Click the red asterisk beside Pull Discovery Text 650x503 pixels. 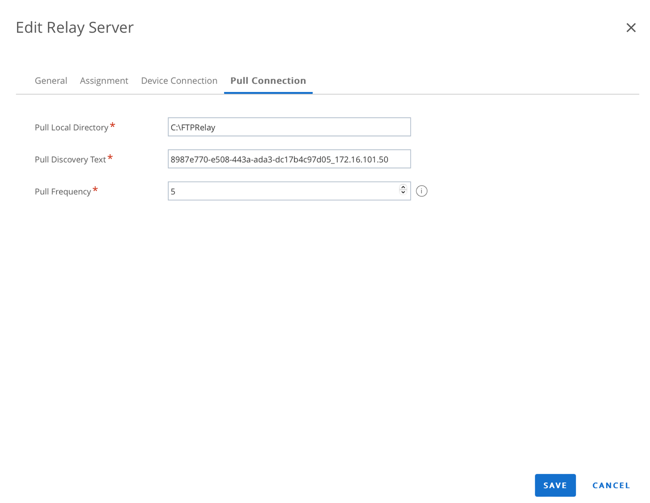pos(110,158)
